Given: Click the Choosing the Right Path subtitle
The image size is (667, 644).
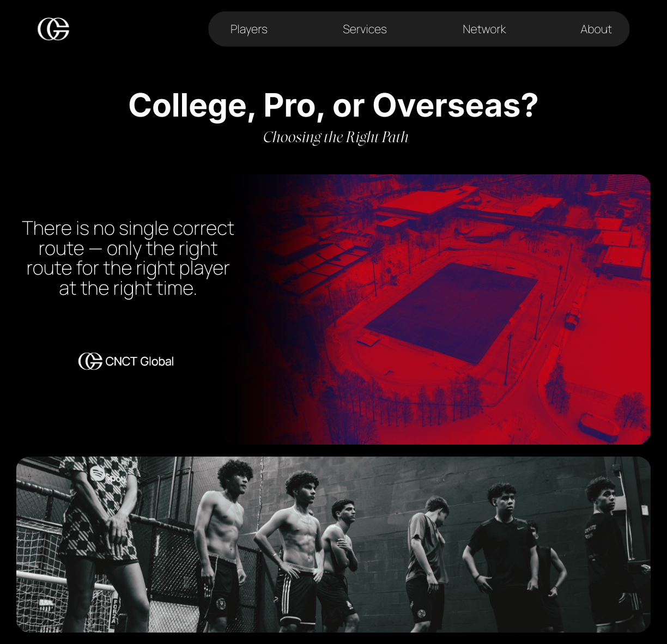Looking at the screenshot, I should [336, 137].
